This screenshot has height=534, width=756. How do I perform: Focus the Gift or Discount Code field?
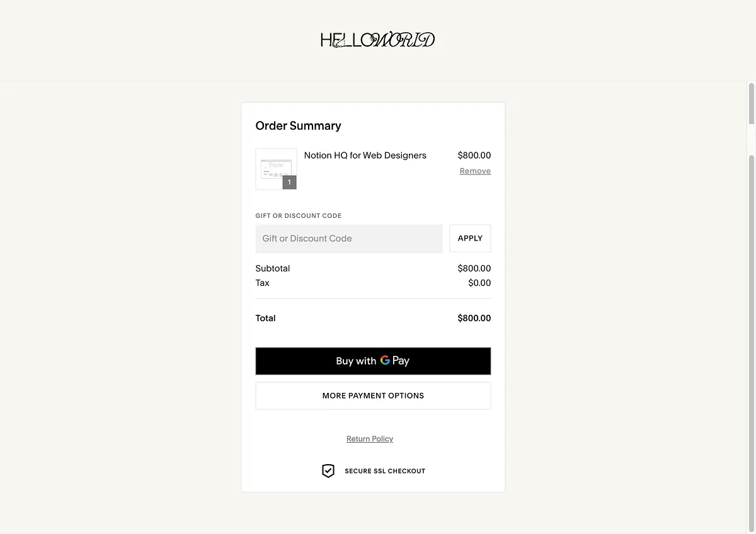click(x=348, y=239)
